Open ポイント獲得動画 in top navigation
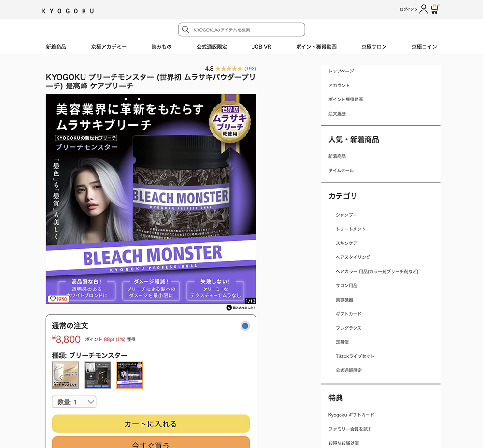The height and width of the screenshot is (448, 483). click(x=316, y=47)
